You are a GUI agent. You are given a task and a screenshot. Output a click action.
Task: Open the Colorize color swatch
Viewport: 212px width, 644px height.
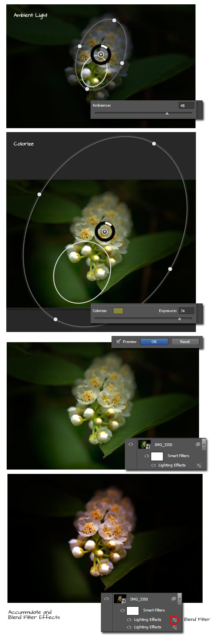tap(118, 311)
